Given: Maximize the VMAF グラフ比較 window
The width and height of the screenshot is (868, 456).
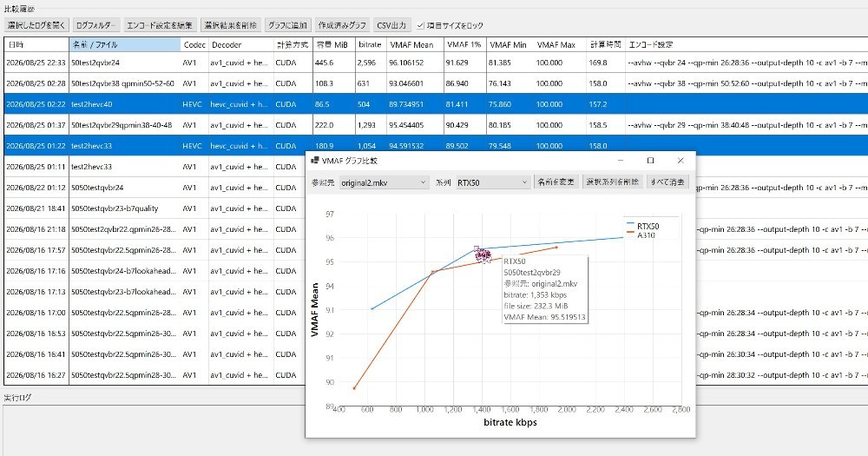Looking at the screenshot, I should coord(650,161).
